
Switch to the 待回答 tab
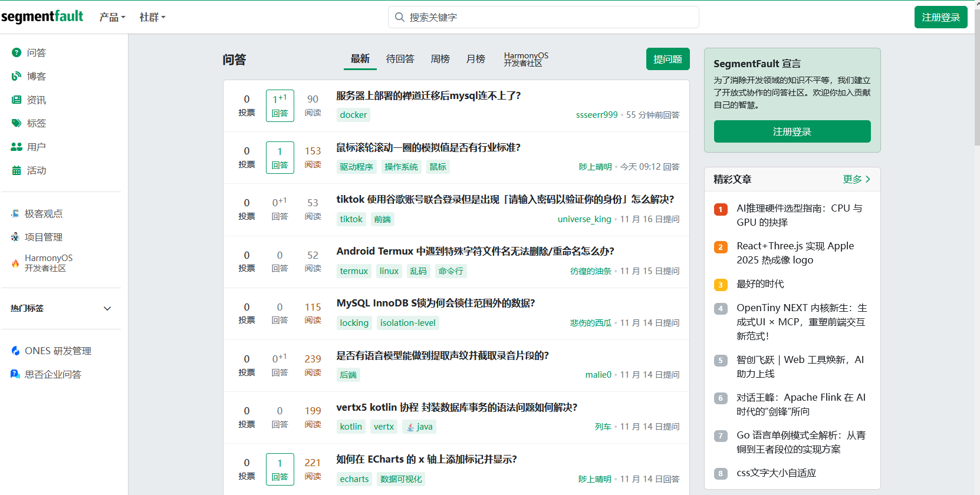pos(400,58)
